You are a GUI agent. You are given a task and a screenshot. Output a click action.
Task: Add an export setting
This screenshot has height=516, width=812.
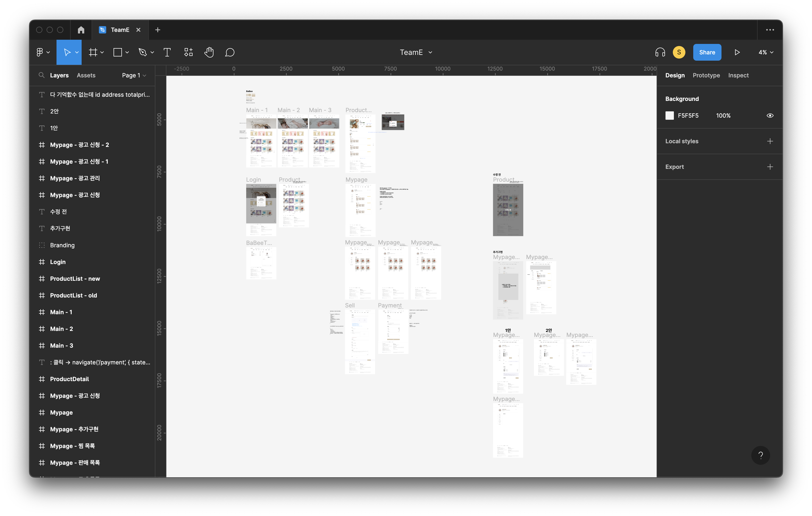tap(770, 167)
